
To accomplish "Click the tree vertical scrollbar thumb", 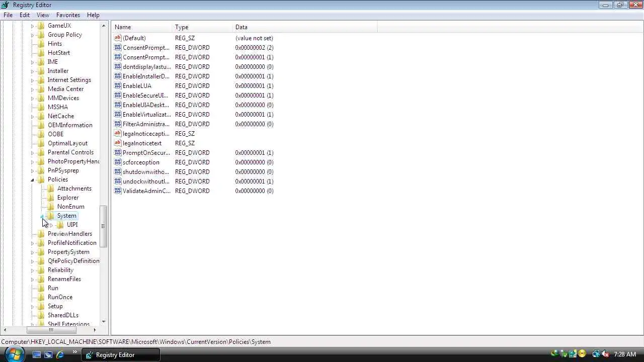I will pos(104,226).
